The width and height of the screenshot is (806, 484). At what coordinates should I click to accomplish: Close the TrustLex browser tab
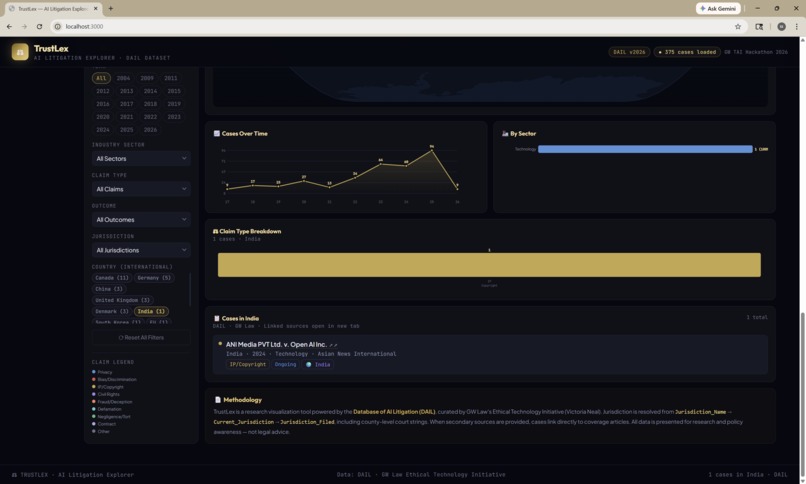[96, 9]
